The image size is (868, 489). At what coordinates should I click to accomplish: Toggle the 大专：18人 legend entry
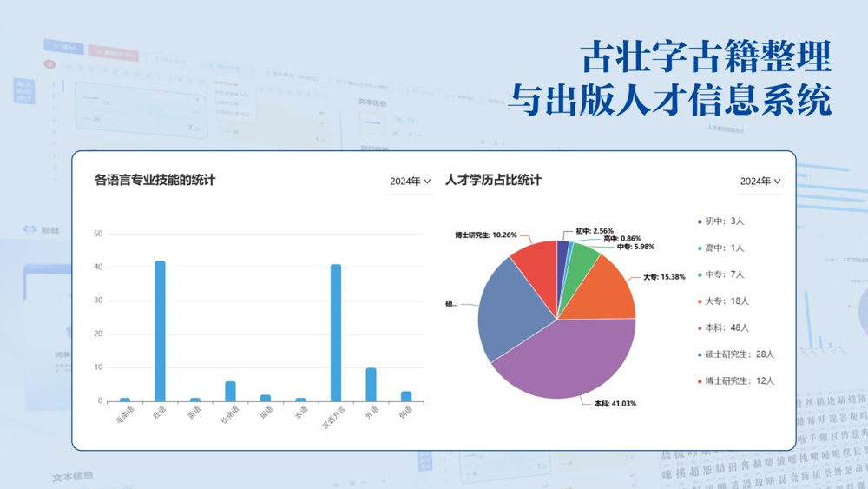(723, 301)
